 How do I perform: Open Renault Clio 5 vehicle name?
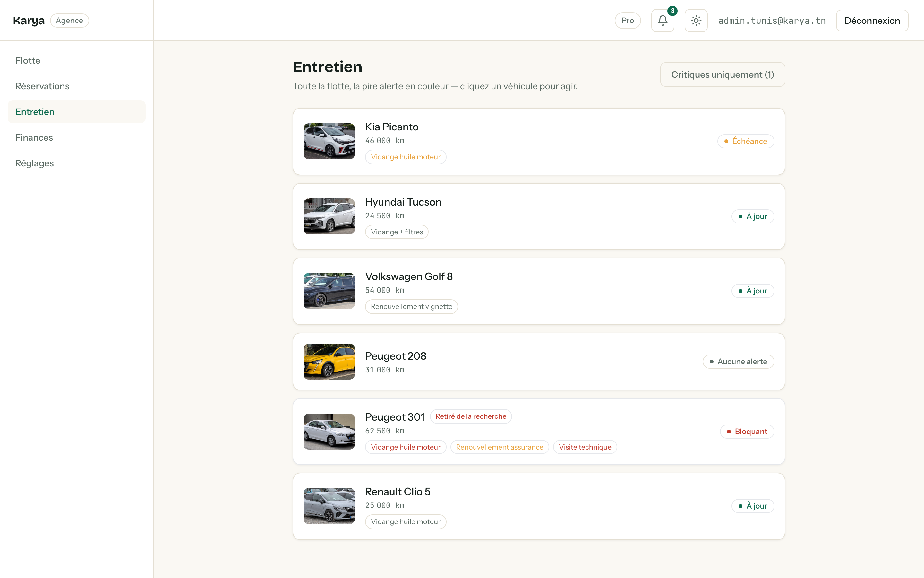[398, 492]
